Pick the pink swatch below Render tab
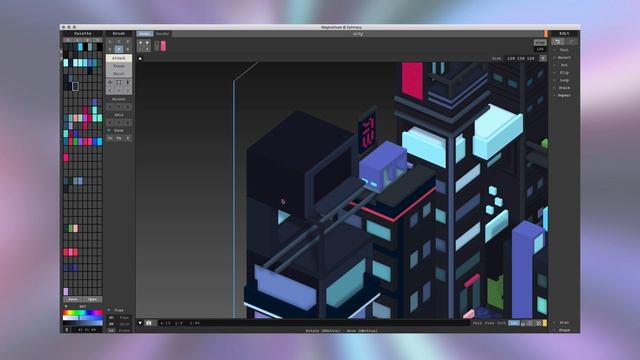The height and width of the screenshot is (360, 640). click(163, 46)
